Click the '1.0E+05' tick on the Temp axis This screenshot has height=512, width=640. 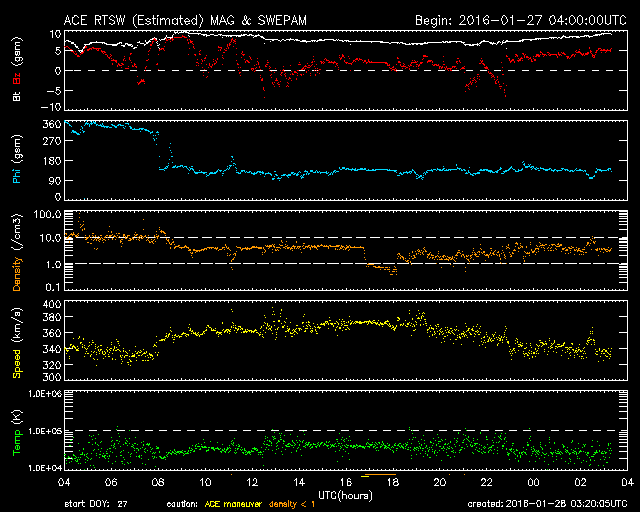pyautogui.click(x=45, y=431)
